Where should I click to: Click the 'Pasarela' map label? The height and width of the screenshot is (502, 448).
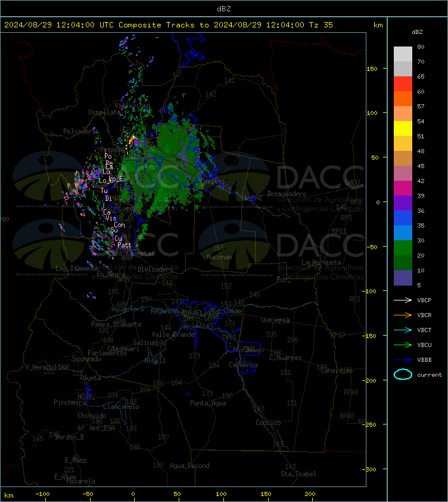80,481
